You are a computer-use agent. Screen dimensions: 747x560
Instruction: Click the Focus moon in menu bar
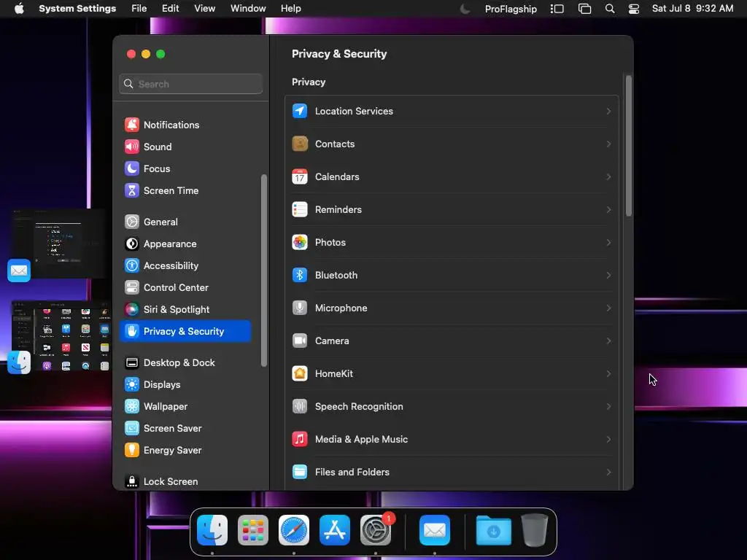point(465,9)
